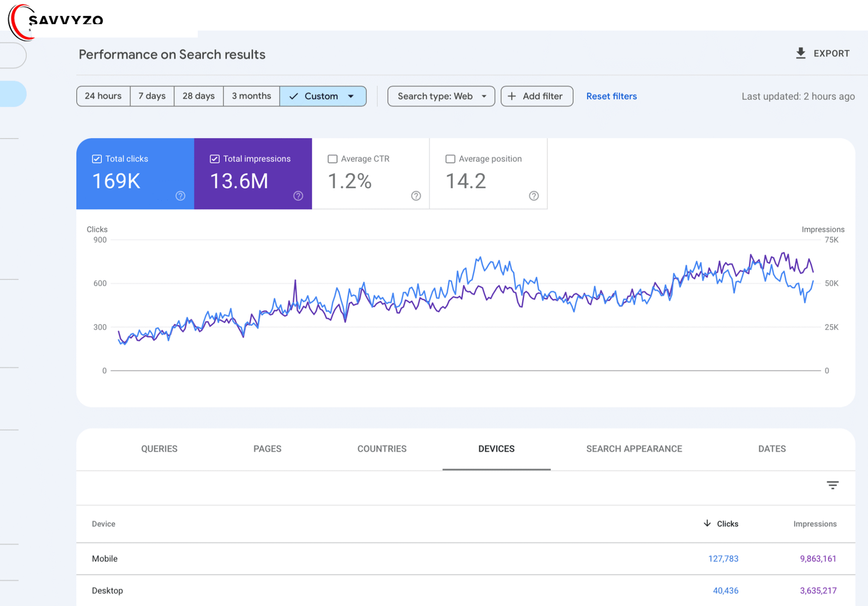The width and height of the screenshot is (868, 606).
Task: Click the Last updated: 2 hours ago text
Action: tap(798, 97)
